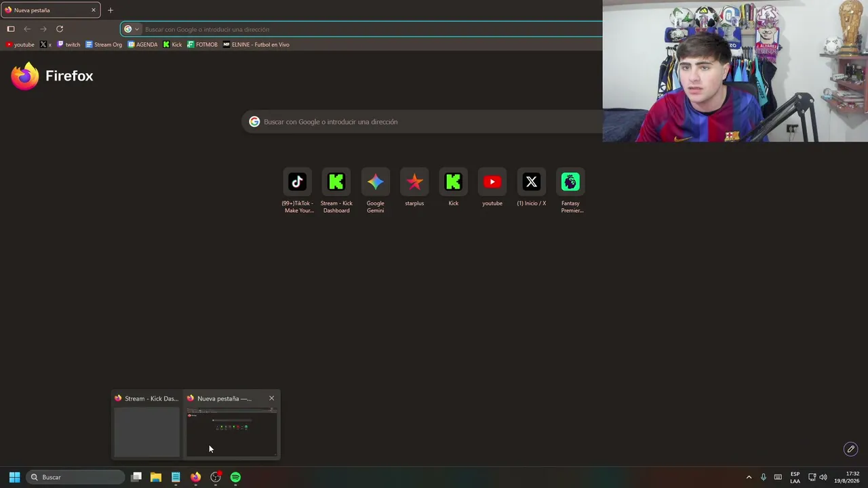
Task: Customize the new tab page with pencil icon
Action: (850, 449)
